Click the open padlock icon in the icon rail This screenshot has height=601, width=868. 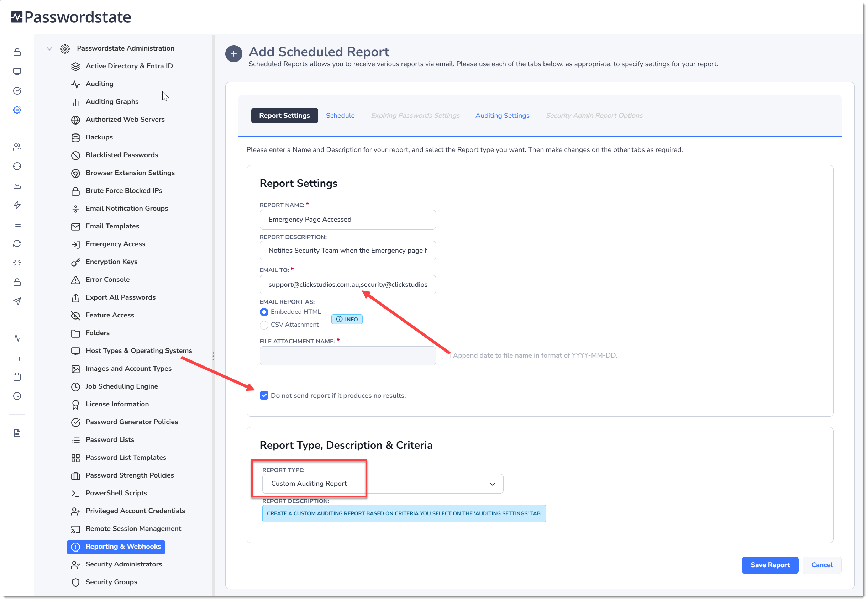17,282
